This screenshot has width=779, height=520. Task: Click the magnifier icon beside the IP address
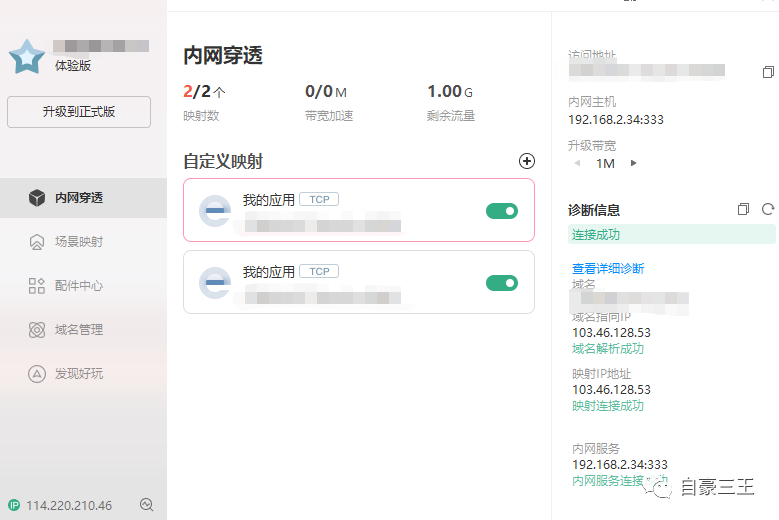click(x=147, y=505)
